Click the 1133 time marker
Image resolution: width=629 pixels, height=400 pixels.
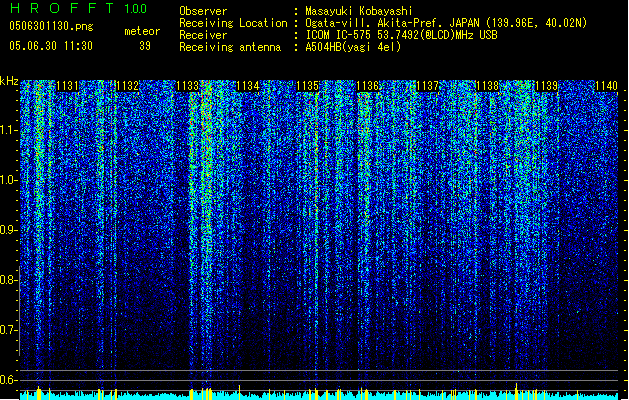point(188,86)
